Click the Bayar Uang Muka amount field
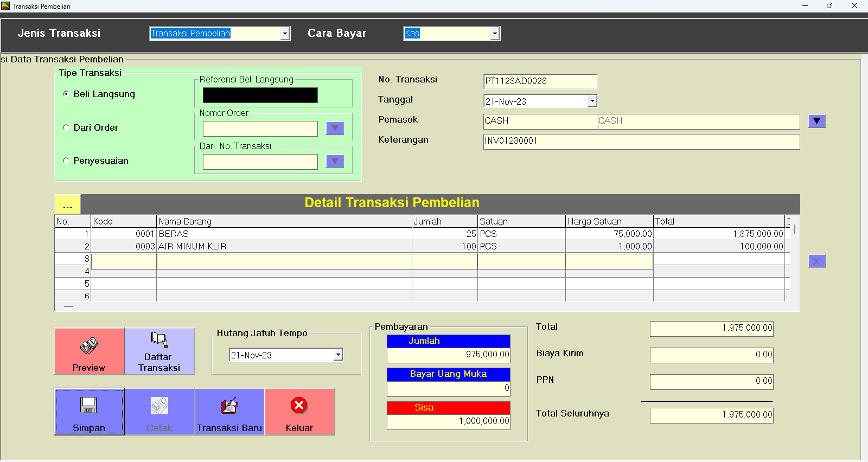Image resolution: width=868 pixels, height=462 pixels. (448, 389)
